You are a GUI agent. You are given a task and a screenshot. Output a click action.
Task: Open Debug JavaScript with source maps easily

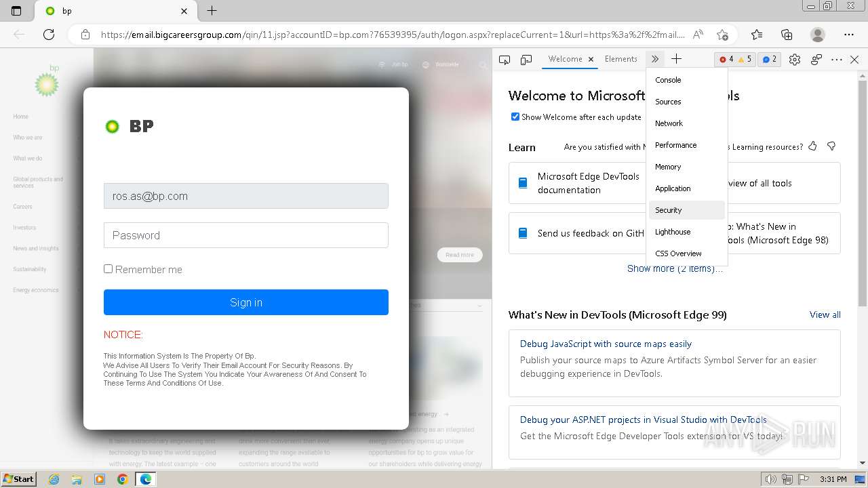click(x=606, y=344)
